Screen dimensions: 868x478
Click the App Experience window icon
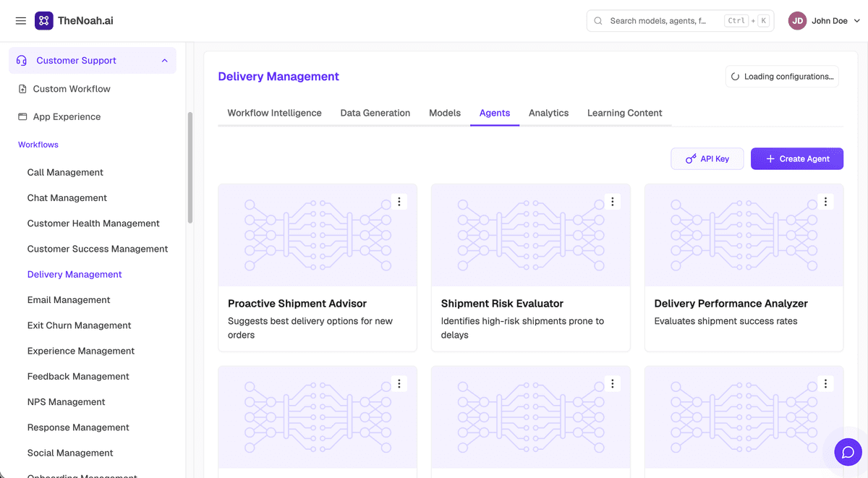22,116
